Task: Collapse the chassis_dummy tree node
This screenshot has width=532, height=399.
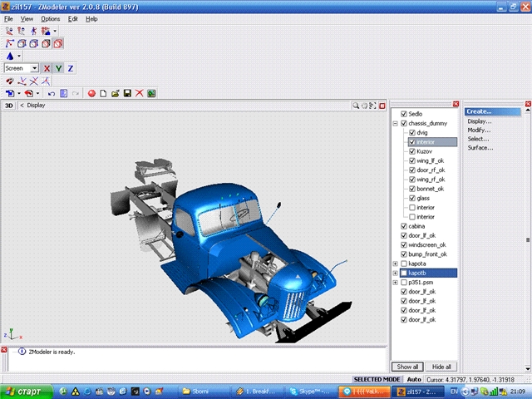Action: pyautogui.click(x=395, y=123)
